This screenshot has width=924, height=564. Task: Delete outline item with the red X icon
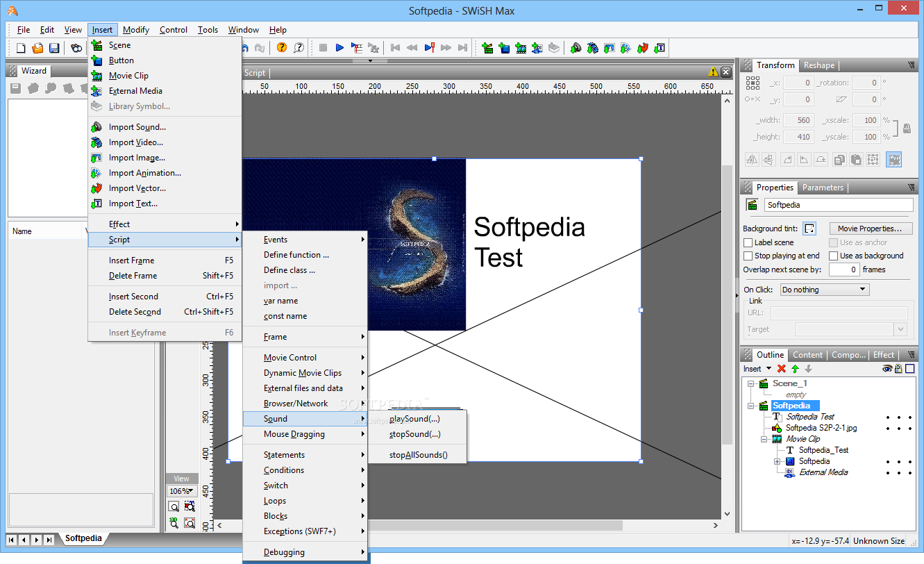(782, 369)
